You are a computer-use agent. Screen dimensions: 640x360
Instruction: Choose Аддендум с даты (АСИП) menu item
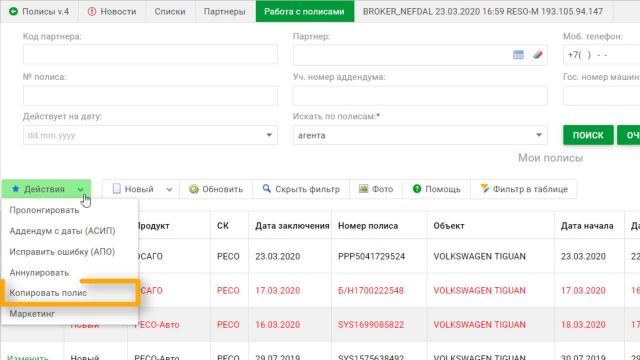(x=62, y=231)
